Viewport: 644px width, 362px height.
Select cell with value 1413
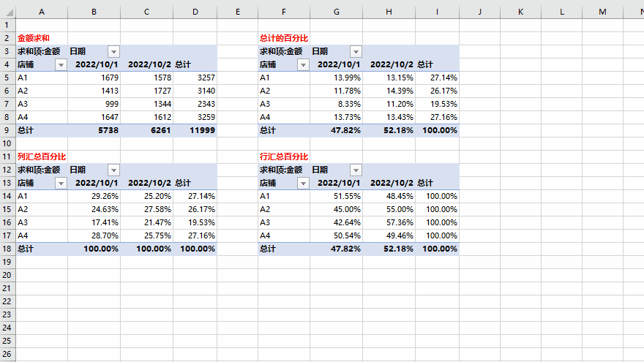tap(94, 91)
